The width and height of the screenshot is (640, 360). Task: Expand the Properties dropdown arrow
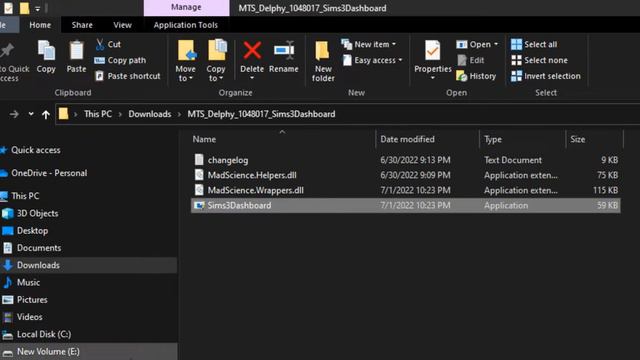pos(433,78)
